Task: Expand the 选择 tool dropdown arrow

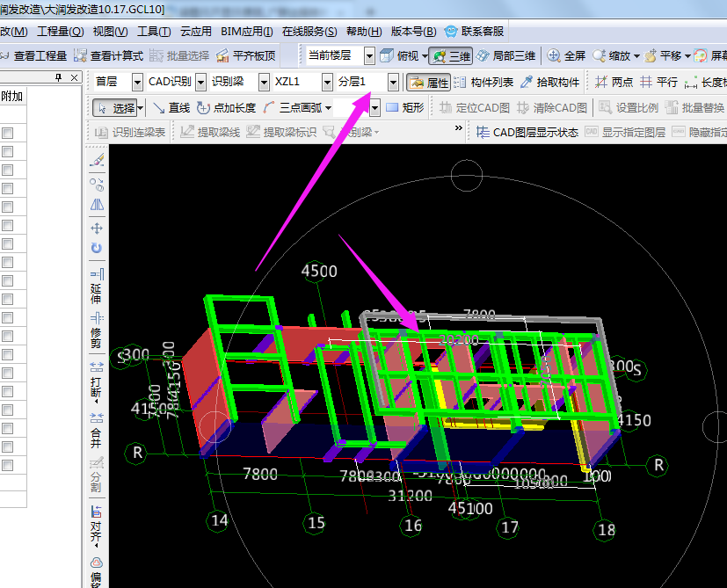Action: pos(141,108)
